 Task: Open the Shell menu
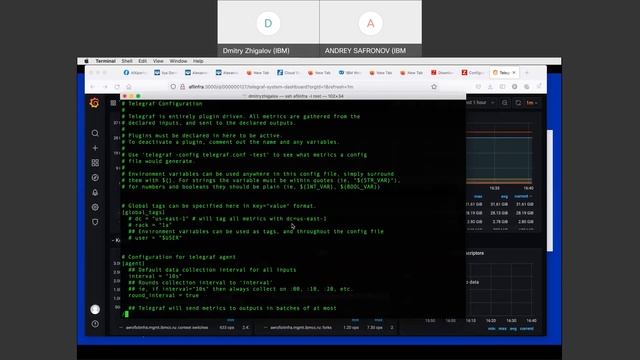127,61
